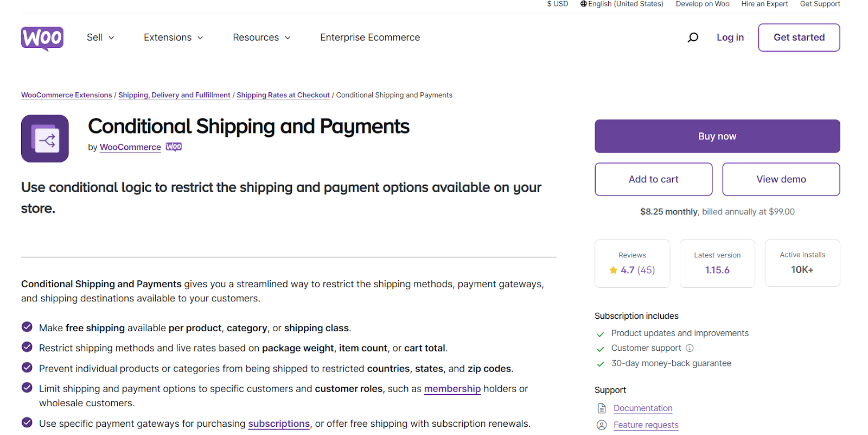Viewport: 868px width, 435px height.
Task: Open Shipping Rates at Checkout breadcrumb
Action: pyautogui.click(x=283, y=95)
